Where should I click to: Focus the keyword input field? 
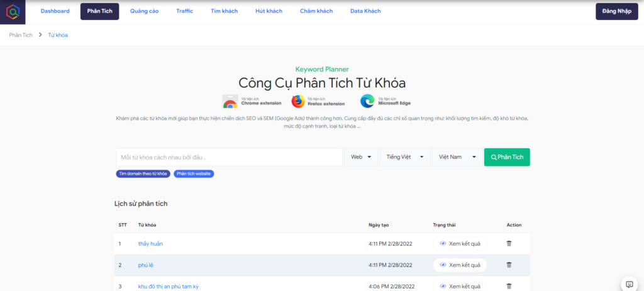tap(229, 157)
